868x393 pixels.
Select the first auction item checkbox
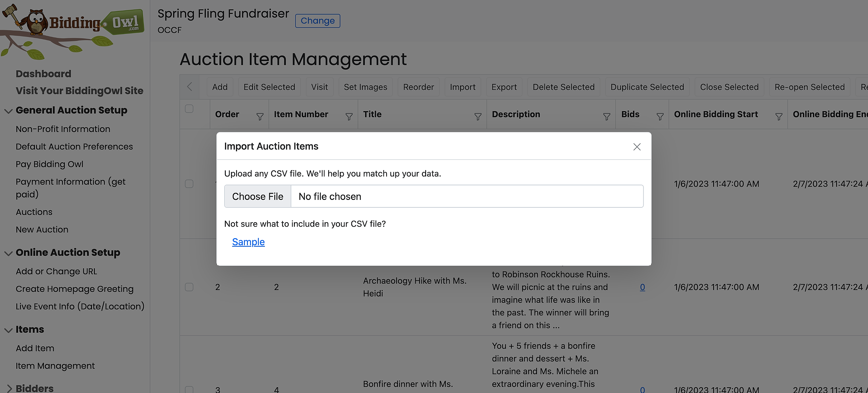pos(189,184)
